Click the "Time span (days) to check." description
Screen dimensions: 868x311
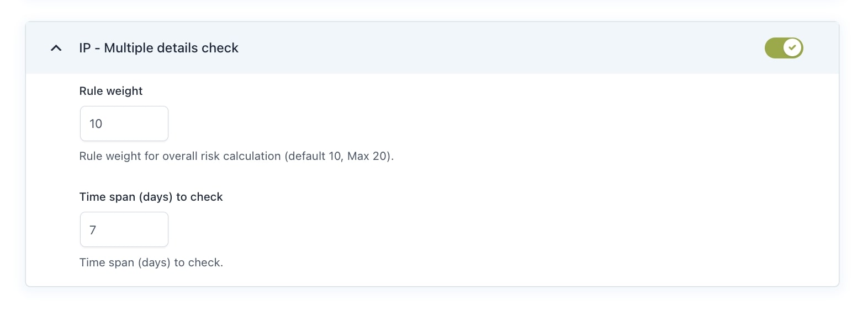(x=151, y=262)
